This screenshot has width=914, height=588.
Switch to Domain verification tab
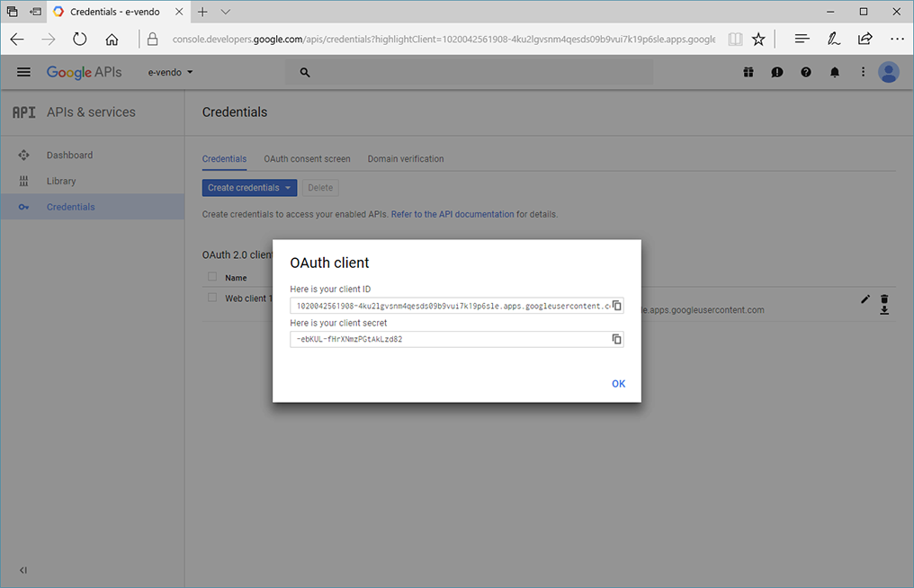[406, 159]
